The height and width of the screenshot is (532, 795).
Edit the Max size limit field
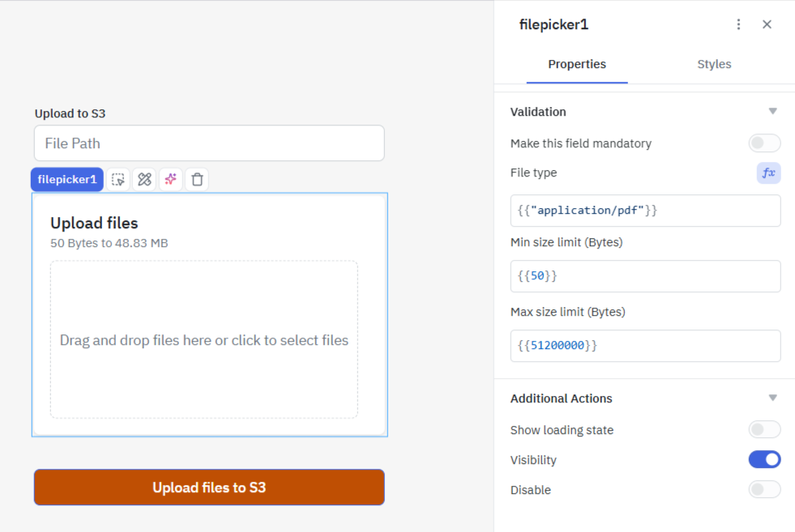(x=645, y=346)
